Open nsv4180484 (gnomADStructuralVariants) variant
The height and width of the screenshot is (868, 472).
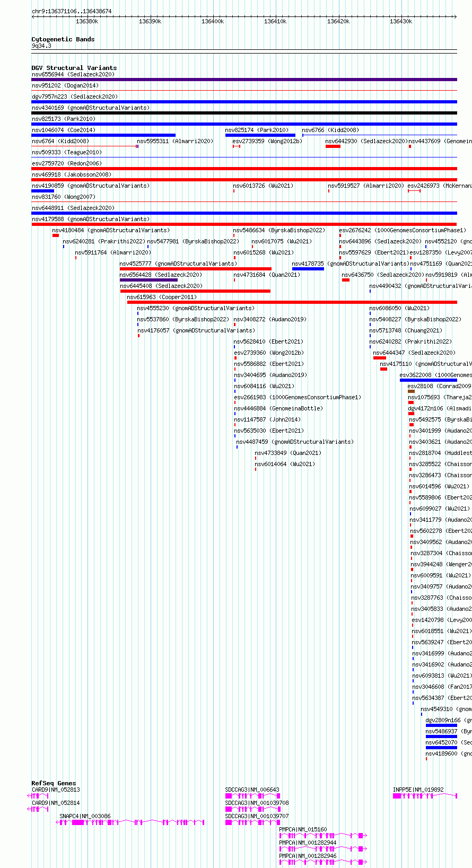[111, 230]
